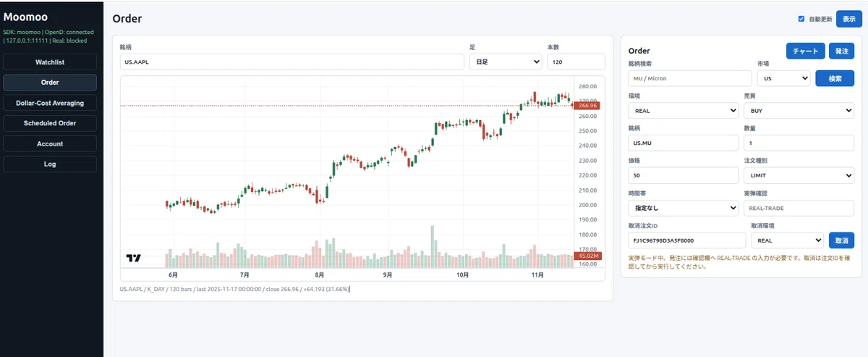Image resolution: width=868 pixels, height=357 pixels.
Task: Click the チャート button in Order panel
Action: coord(806,51)
